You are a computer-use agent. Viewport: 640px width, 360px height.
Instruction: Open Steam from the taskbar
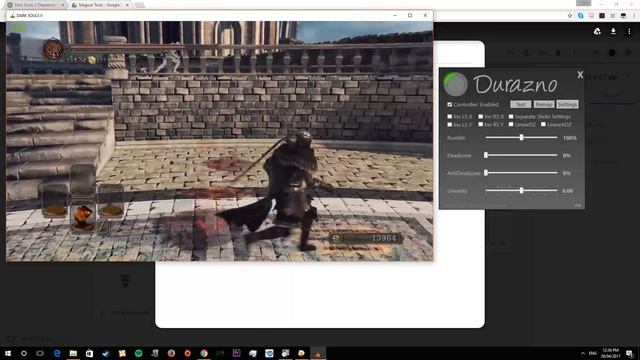point(106,353)
